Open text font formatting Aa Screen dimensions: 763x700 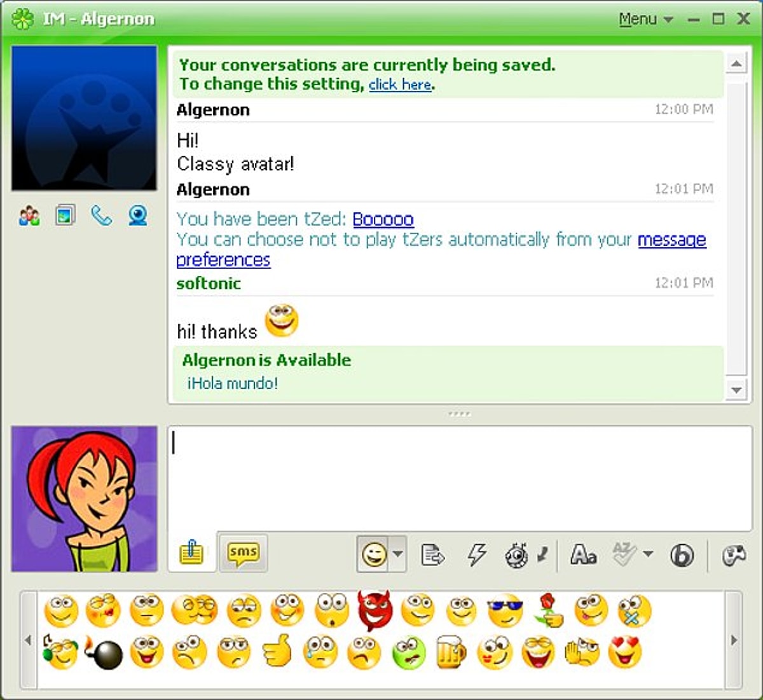pos(583,554)
